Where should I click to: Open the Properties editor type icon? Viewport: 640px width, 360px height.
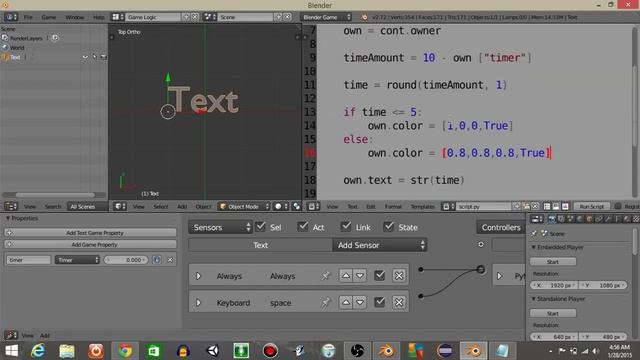click(536, 219)
